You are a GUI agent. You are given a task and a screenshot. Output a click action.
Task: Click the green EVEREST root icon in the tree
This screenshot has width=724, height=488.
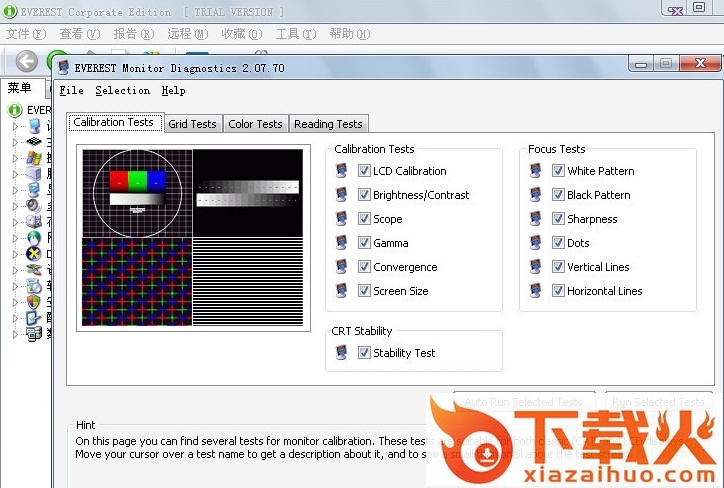pos(15,110)
